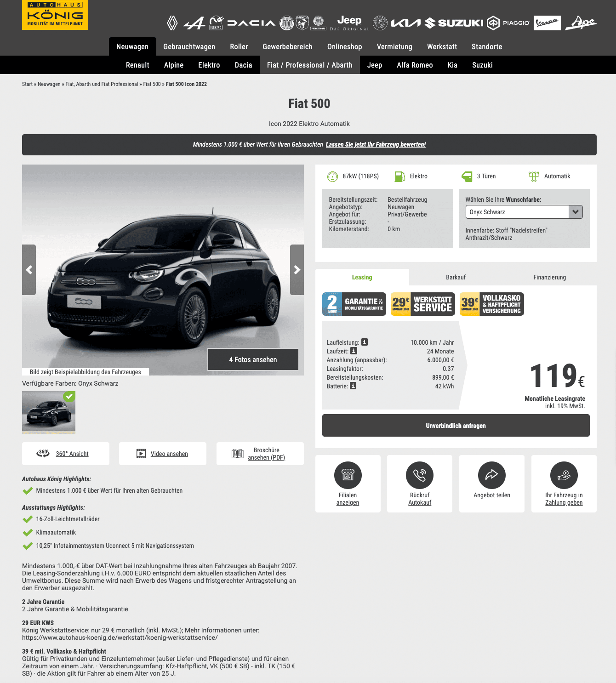Open the Vermietung menu item
This screenshot has width=616, height=683.
tap(394, 46)
